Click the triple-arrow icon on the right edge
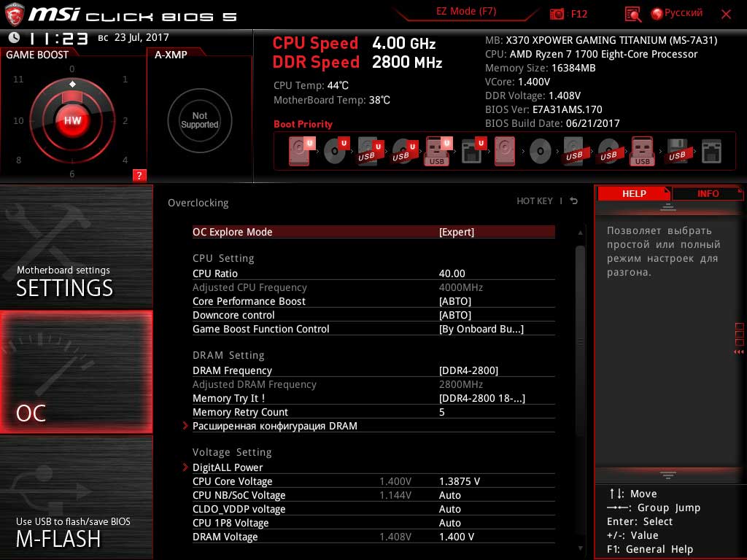The image size is (747, 560). 738,352
